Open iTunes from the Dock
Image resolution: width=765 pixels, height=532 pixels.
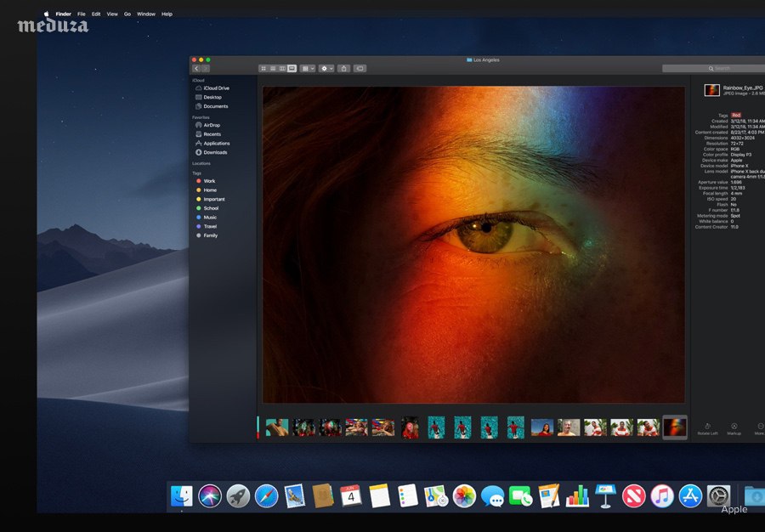click(x=662, y=497)
